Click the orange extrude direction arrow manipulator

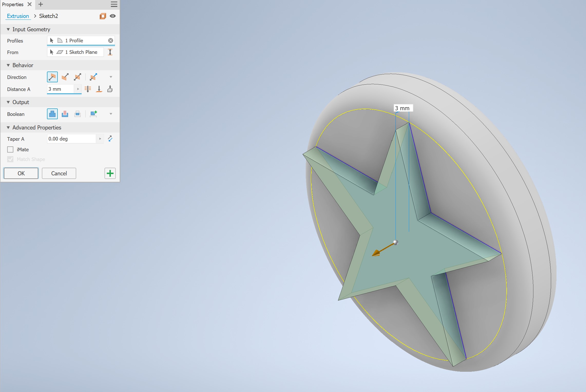click(x=376, y=253)
